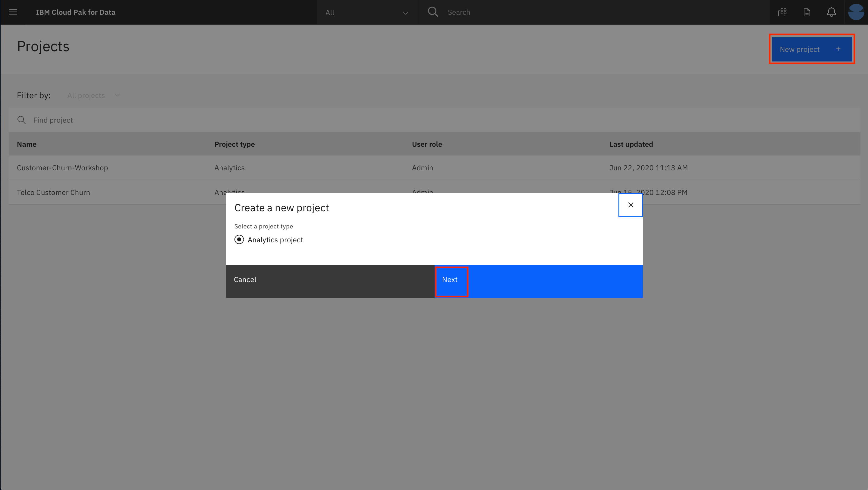The image size is (868, 490).
Task: Click the Find project magnifier icon
Action: [21, 120]
